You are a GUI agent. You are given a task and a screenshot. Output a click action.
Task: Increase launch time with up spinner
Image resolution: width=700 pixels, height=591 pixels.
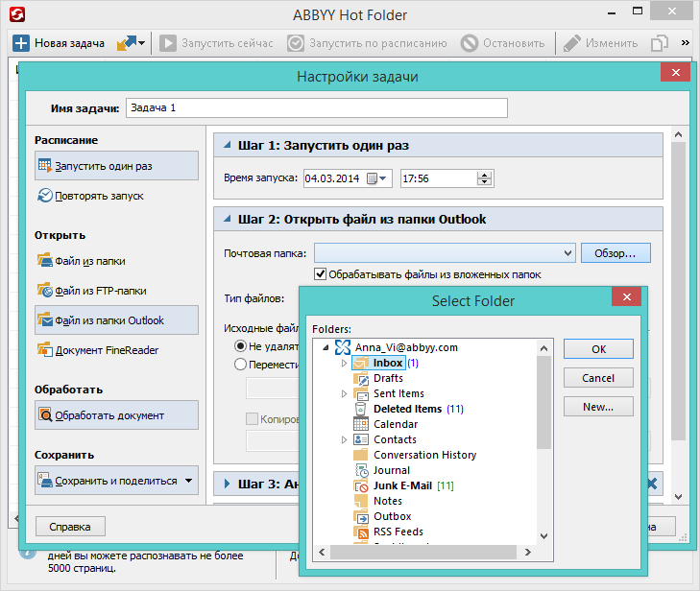click(x=484, y=175)
